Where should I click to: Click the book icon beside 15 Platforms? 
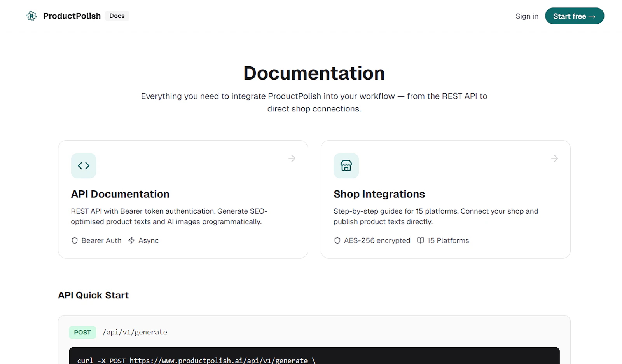420,240
